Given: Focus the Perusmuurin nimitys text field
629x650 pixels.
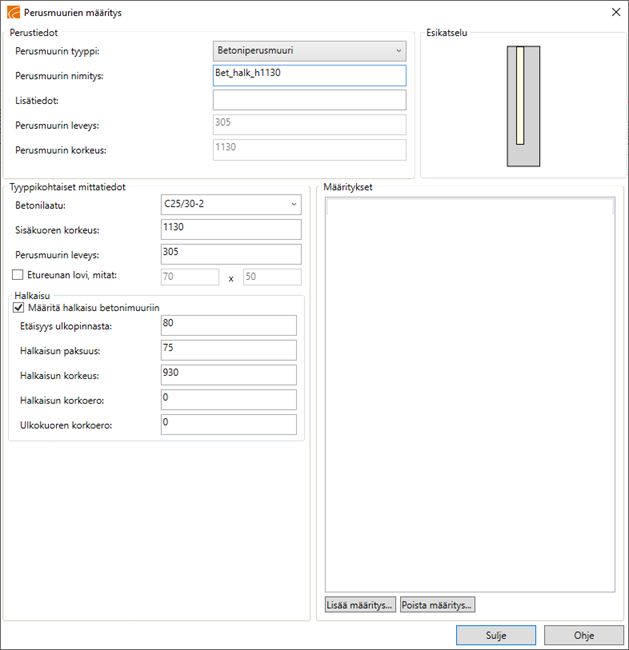Looking at the screenshot, I should 309,75.
